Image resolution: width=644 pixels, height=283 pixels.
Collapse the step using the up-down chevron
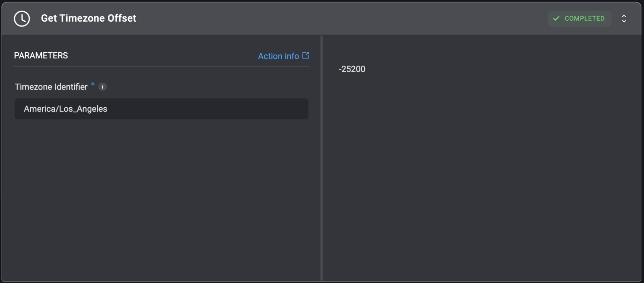tap(624, 19)
